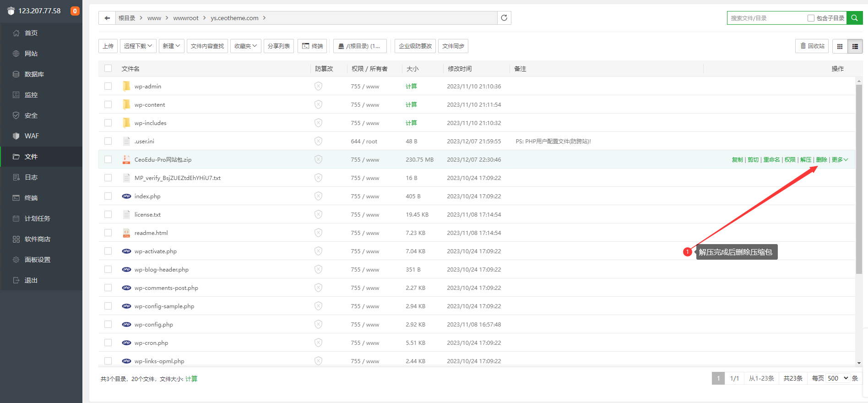
Task: Click page number 1 in pagination
Action: click(718, 378)
